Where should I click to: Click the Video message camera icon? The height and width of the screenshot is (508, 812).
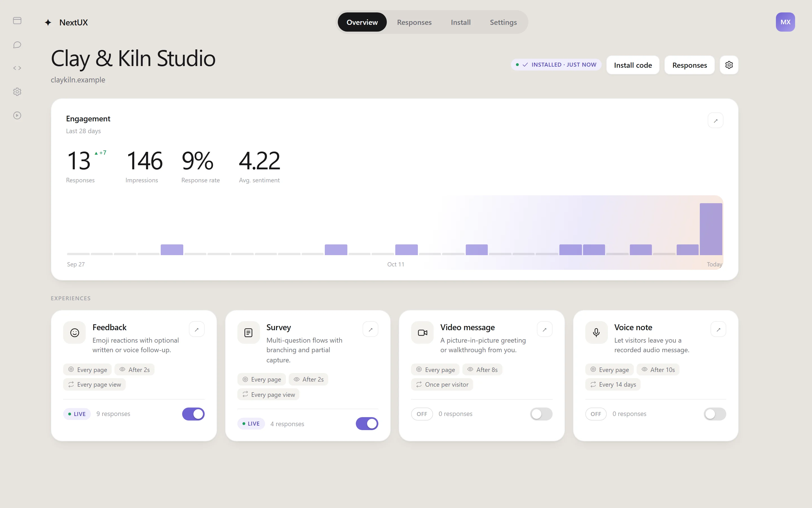(x=422, y=333)
